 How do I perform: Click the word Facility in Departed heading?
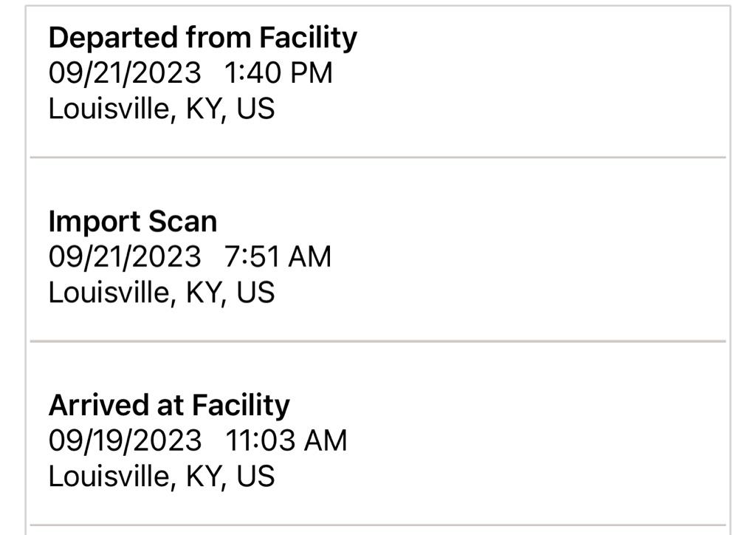click(309, 38)
